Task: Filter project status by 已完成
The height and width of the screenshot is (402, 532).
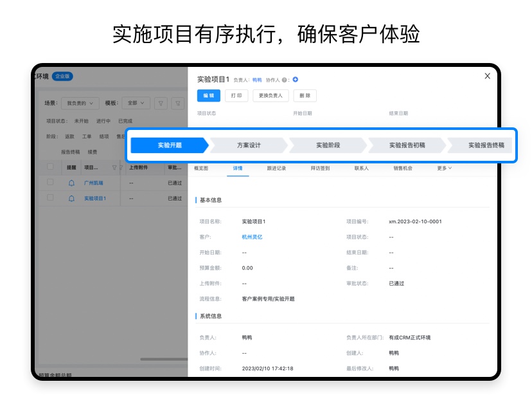Action: pos(125,121)
